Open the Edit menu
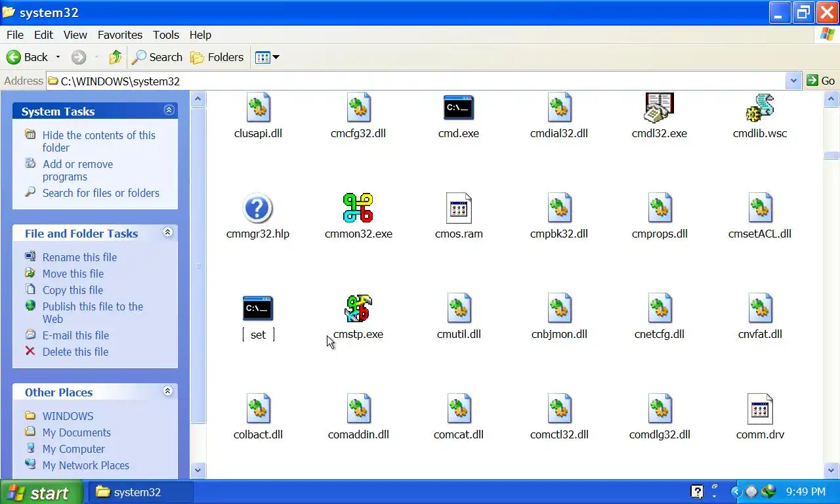The image size is (840, 504). point(43,35)
